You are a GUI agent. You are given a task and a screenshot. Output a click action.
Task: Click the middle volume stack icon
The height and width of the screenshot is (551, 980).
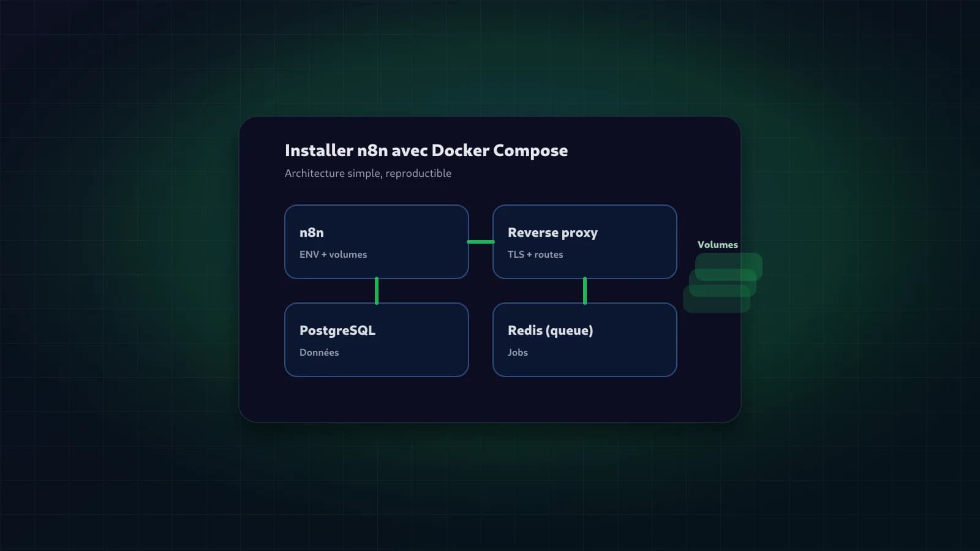(x=723, y=280)
